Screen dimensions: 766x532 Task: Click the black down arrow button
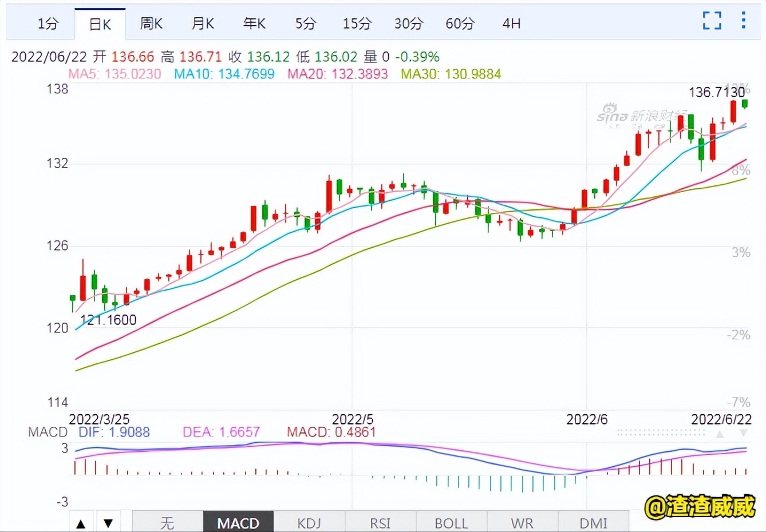pos(108,523)
